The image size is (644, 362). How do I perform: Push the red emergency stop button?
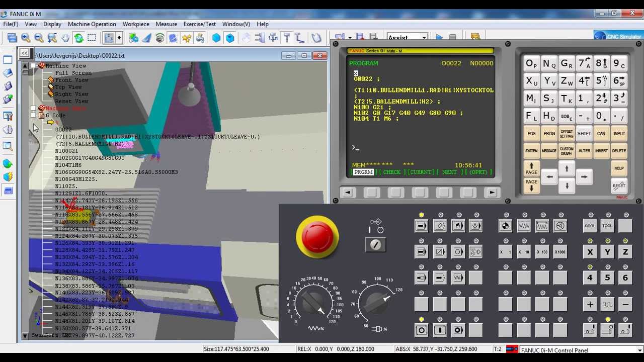(317, 236)
